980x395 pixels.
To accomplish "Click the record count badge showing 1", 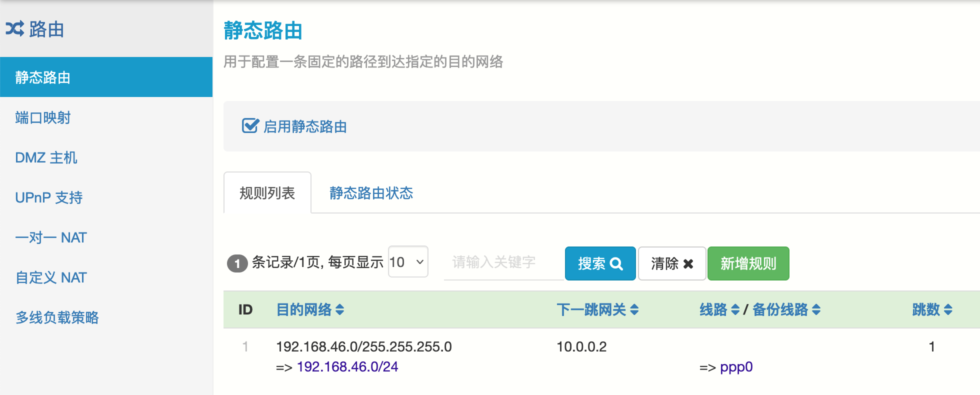I will (x=237, y=263).
